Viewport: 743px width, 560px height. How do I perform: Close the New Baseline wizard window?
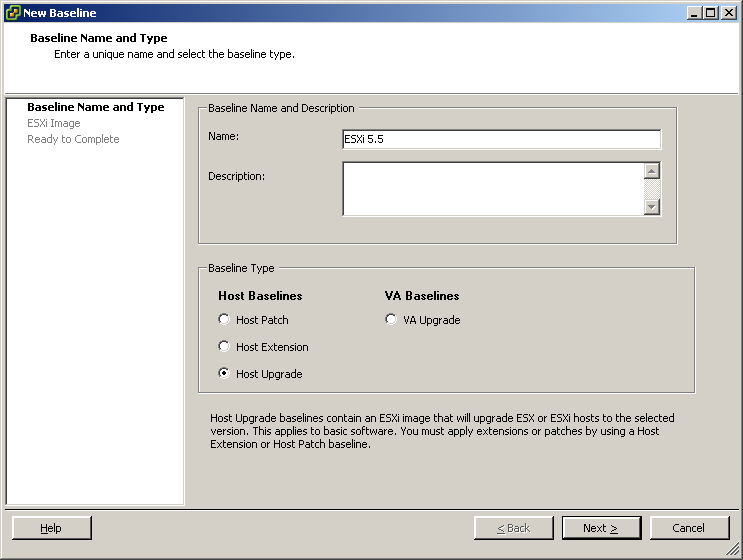point(728,13)
